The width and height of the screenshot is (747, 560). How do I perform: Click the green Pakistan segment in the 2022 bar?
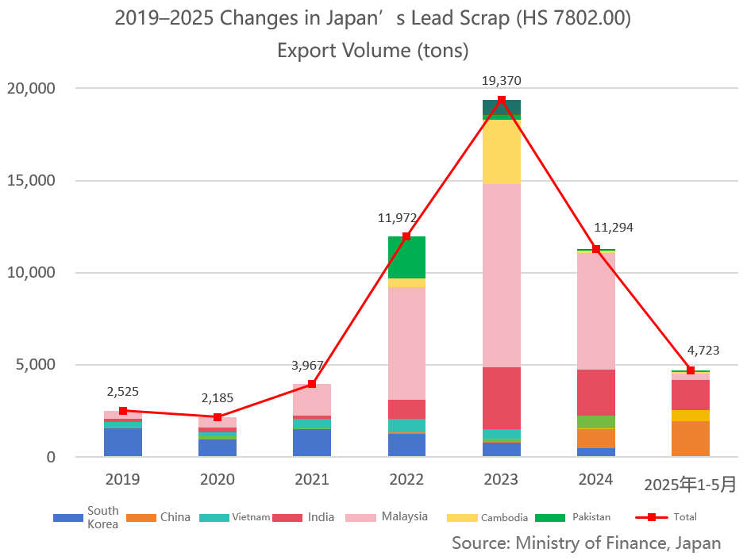pyautogui.click(x=407, y=258)
